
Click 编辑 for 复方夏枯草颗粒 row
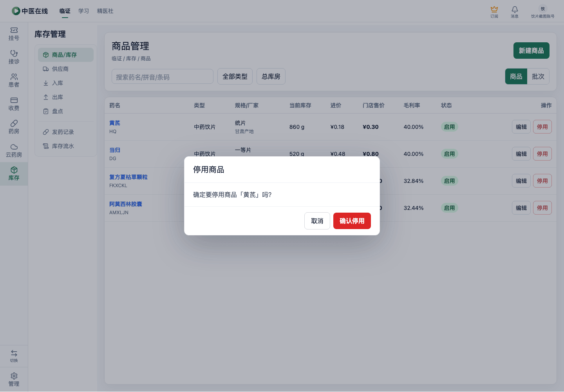point(521,181)
